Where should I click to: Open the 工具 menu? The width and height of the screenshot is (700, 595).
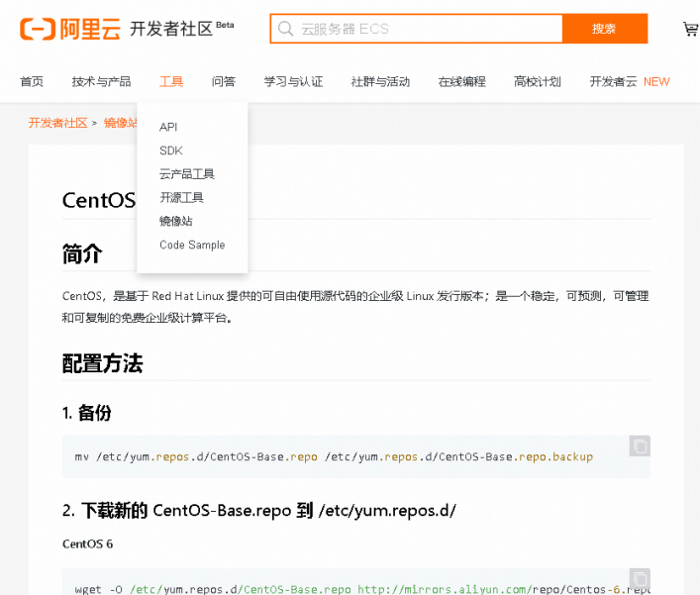[x=171, y=82]
